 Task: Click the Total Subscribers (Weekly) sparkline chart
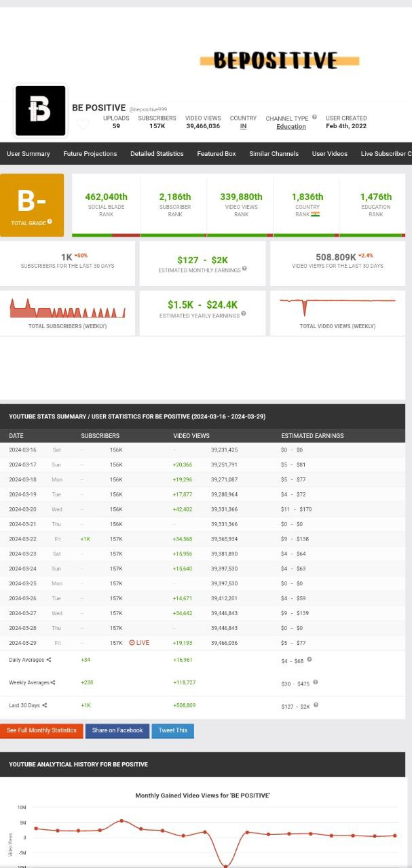tap(67, 309)
